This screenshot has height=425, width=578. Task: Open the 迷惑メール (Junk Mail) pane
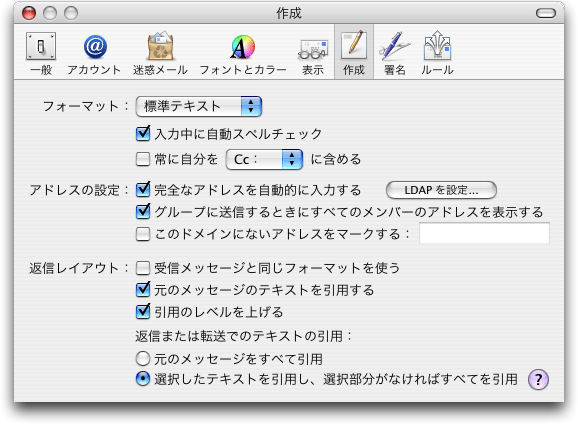160,53
